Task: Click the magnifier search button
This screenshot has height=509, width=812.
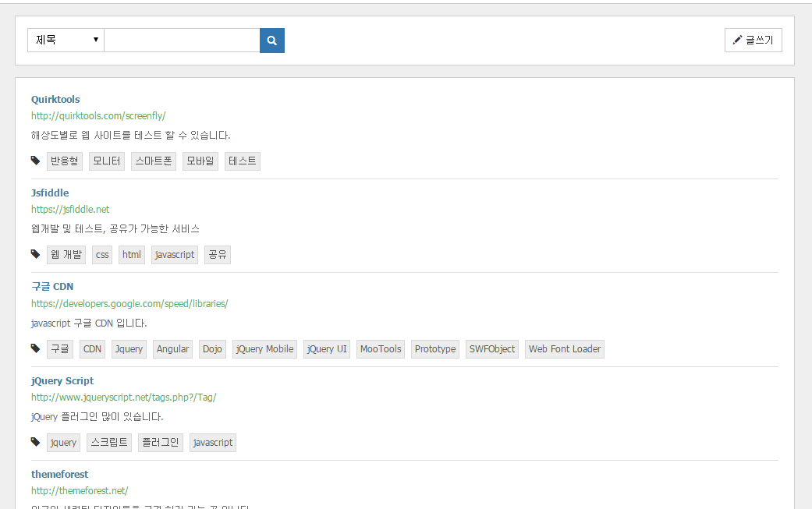Action: (272, 41)
